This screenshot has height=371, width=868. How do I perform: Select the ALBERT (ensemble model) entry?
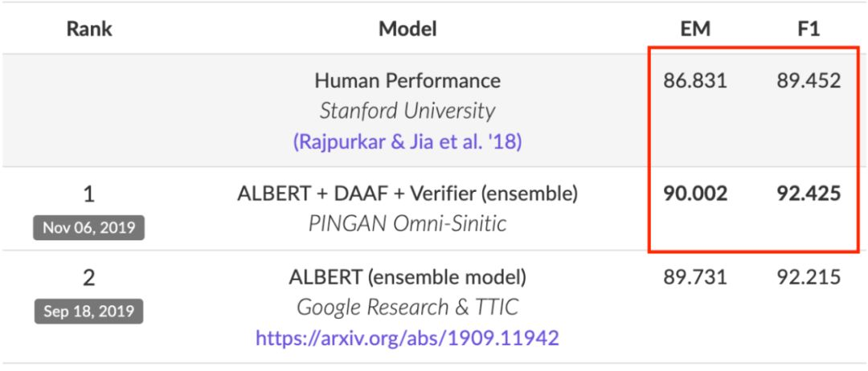(407, 278)
